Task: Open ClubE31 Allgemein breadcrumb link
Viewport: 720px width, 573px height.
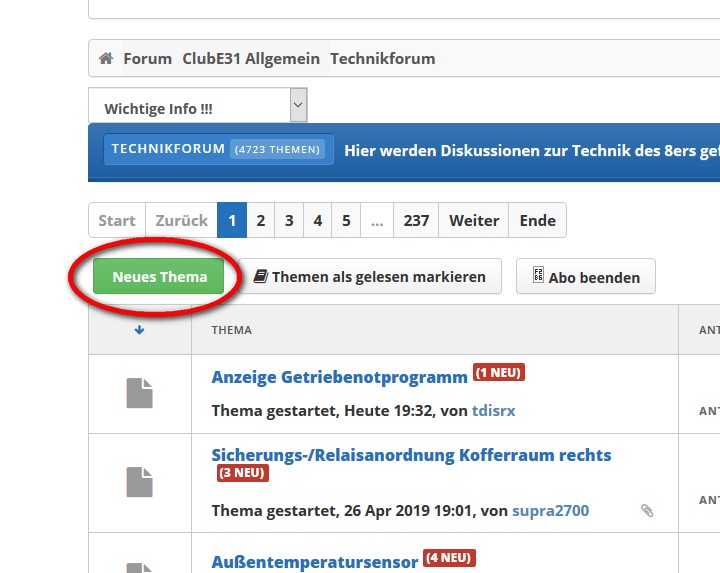Action: click(250, 59)
